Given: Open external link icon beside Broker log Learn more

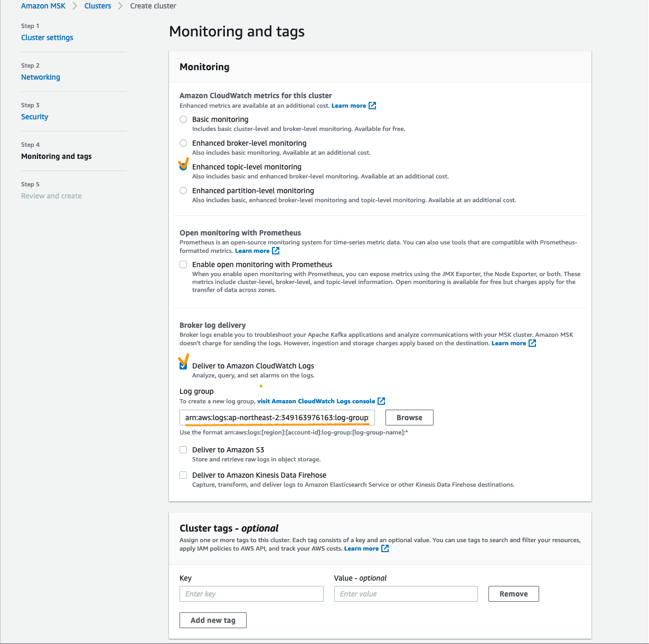Looking at the screenshot, I should [x=532, y=343].
